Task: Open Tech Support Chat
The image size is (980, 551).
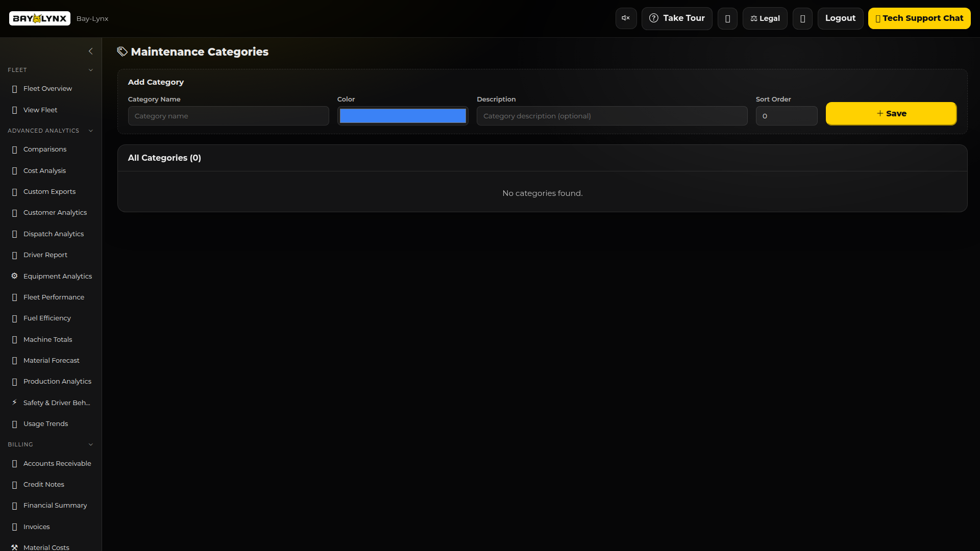Action: 920,18
